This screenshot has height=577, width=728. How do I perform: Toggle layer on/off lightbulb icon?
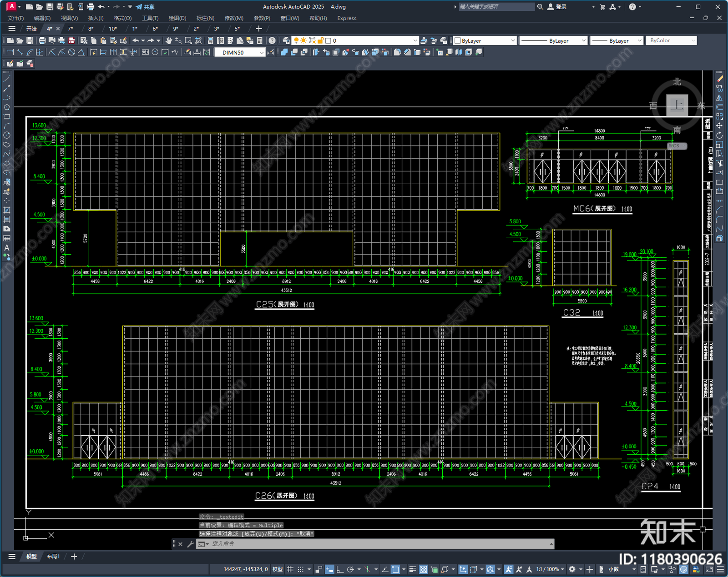click(x=296, y=40)
